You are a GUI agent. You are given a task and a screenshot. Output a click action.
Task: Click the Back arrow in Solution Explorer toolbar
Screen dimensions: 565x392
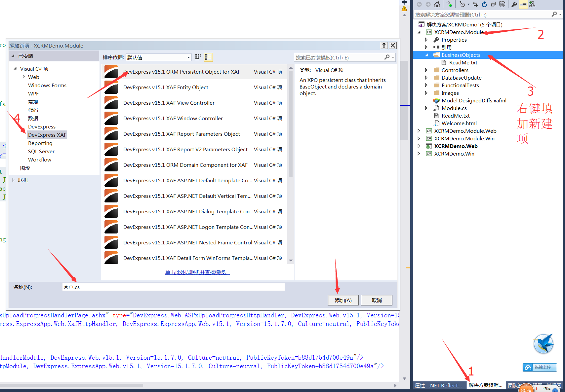coord(419,4)
